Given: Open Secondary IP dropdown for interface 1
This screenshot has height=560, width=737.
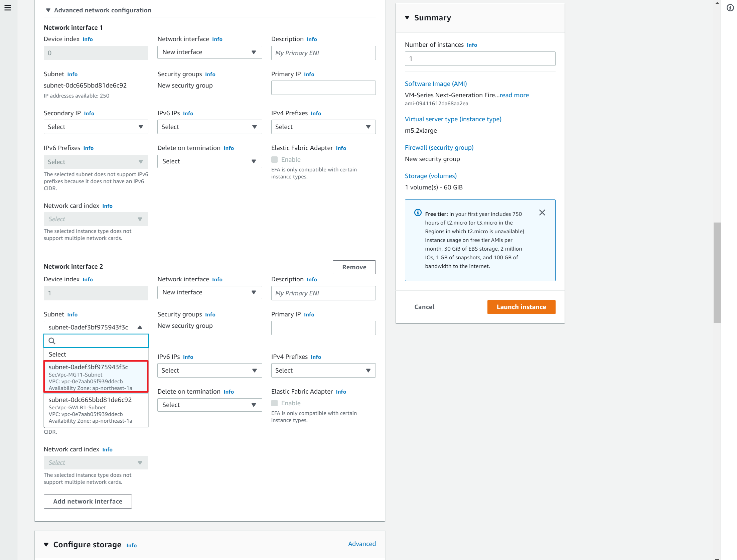Looking at the screenshot, I should 96,127.
